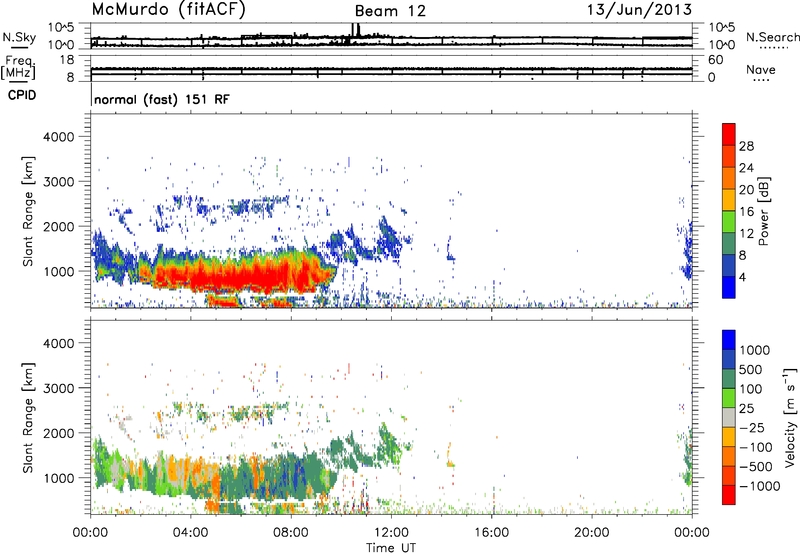800x554 pixels.
Task: Pick Power swatch between 16 and 20 dB
Action: coord(729,200)
